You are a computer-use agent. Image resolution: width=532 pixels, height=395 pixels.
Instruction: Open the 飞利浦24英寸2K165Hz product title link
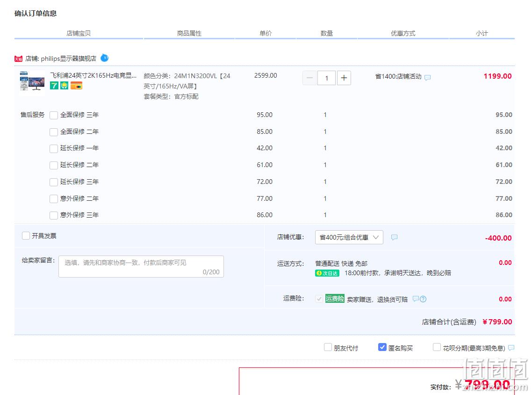click(x=93, y=75)
